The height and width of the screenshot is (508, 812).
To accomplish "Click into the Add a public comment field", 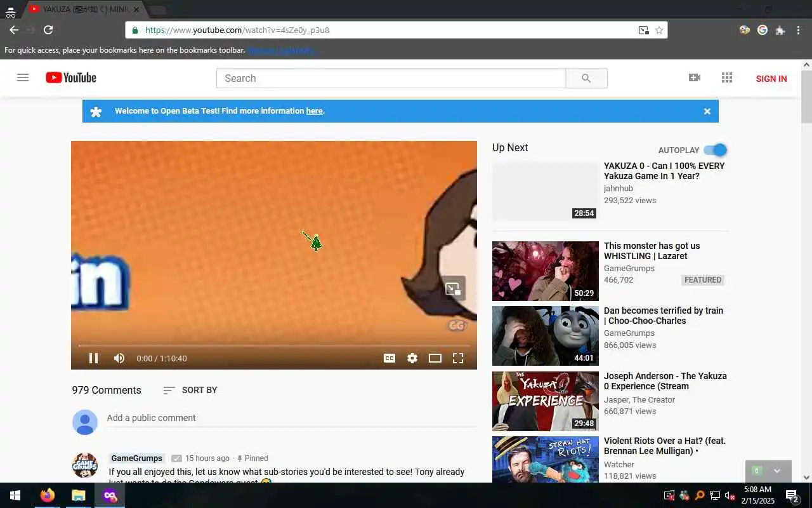I will coord(291,418).
